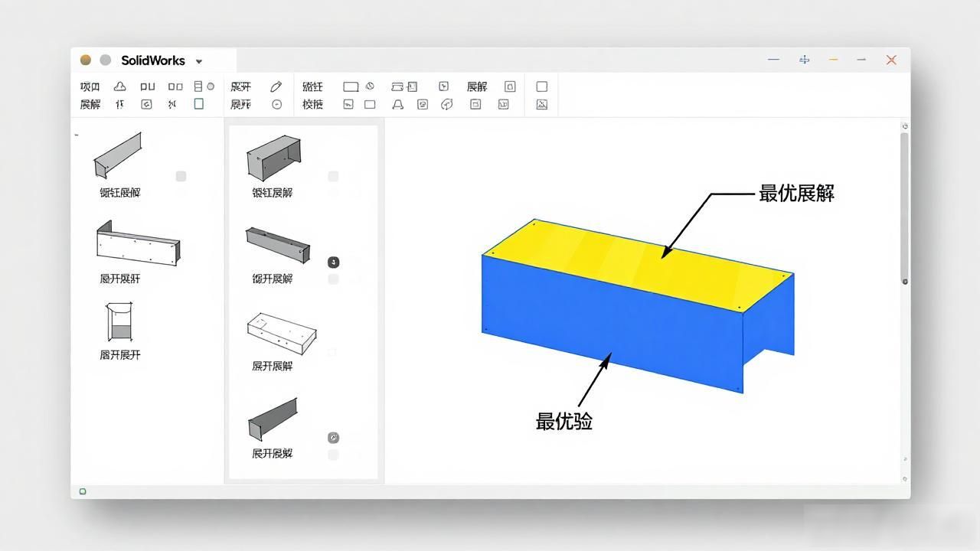Screen dimensions: 980x551
Task: Click the viewport scrollbar thumb on the right
Action: 904,208
